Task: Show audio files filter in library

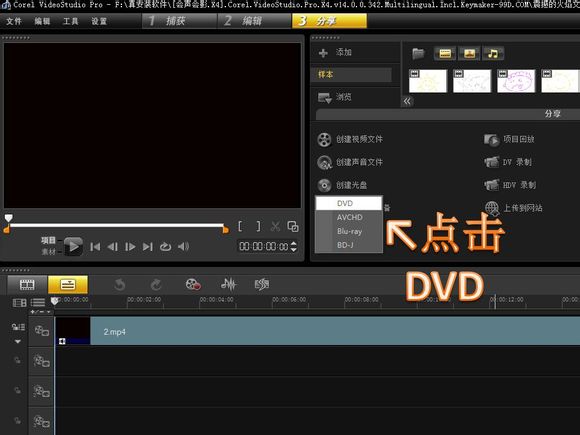Action: [493, 54]
